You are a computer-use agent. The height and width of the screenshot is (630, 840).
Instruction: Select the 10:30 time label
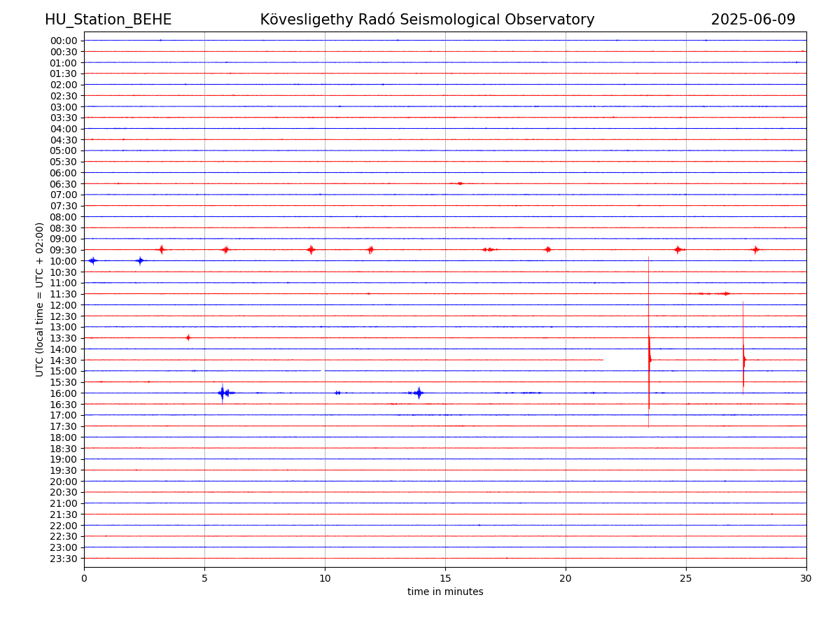pos(64,272)
